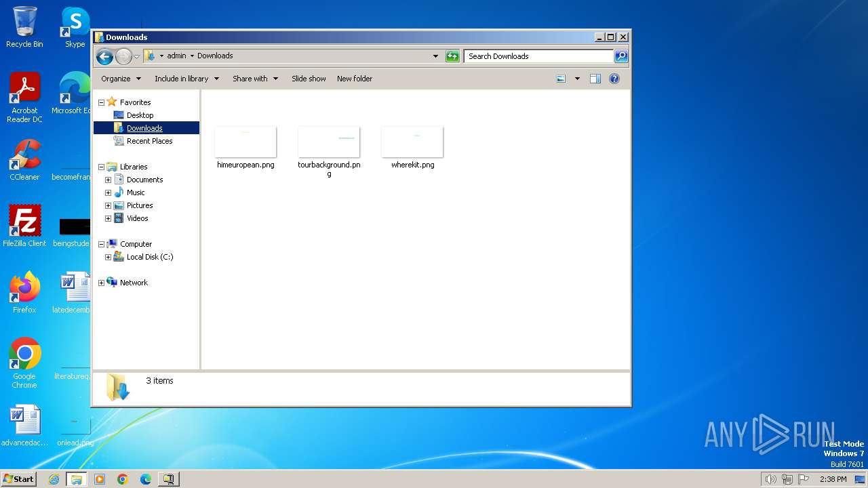
Task: Open the recent pages dropdown arrow
Action: (136, 56)
